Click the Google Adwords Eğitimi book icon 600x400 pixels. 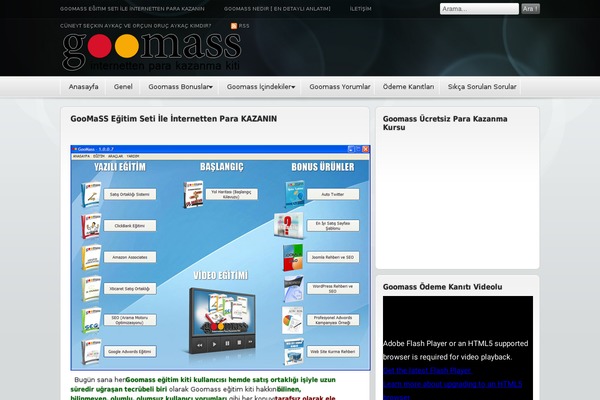pos(91,351)
